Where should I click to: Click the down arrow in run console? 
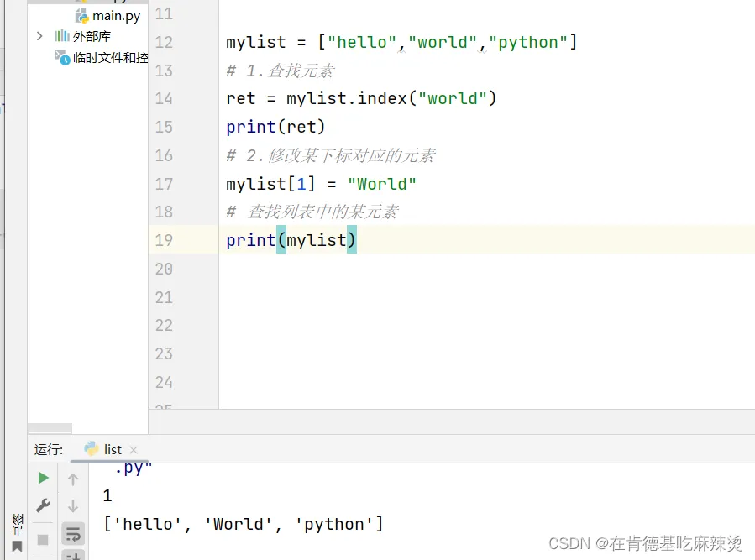[73, 506]
